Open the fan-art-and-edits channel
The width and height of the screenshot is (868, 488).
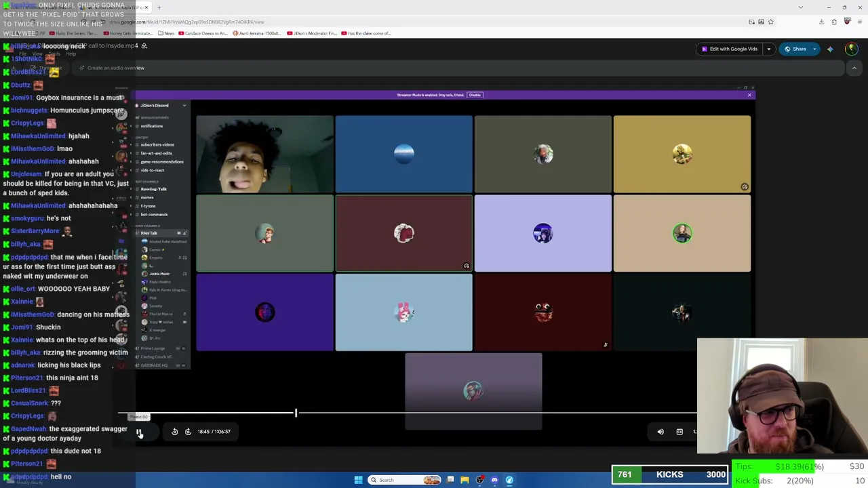pyautogui.click(x=157, y=153)
